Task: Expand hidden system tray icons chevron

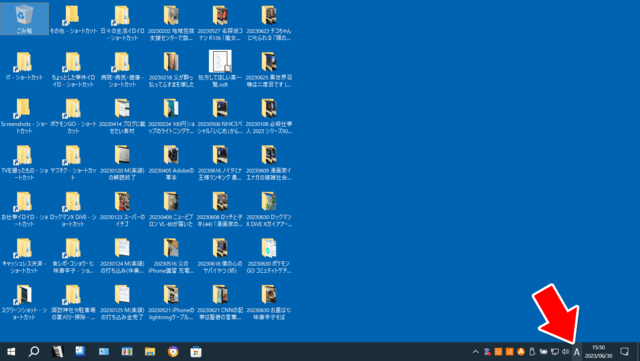Action: coord(476,352)
